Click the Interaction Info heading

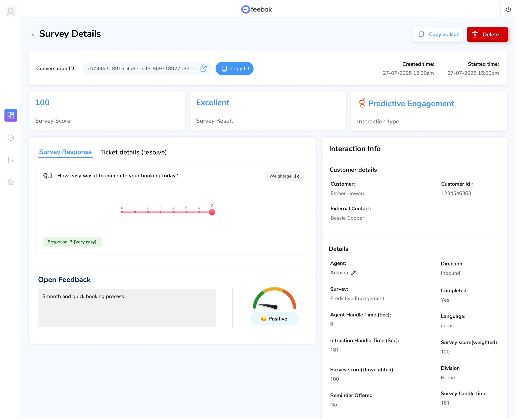[355, 149]
